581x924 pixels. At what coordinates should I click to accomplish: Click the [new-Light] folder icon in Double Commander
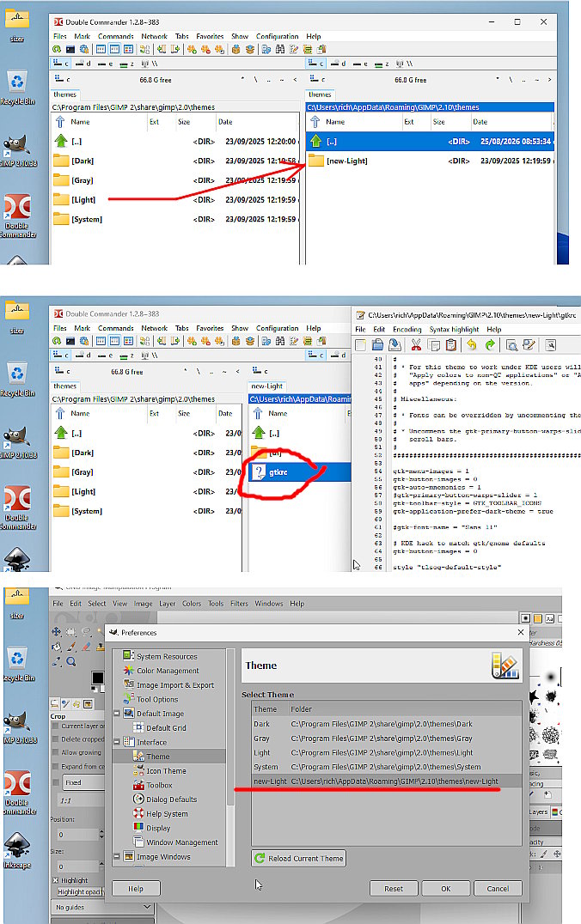click(316, 161)
